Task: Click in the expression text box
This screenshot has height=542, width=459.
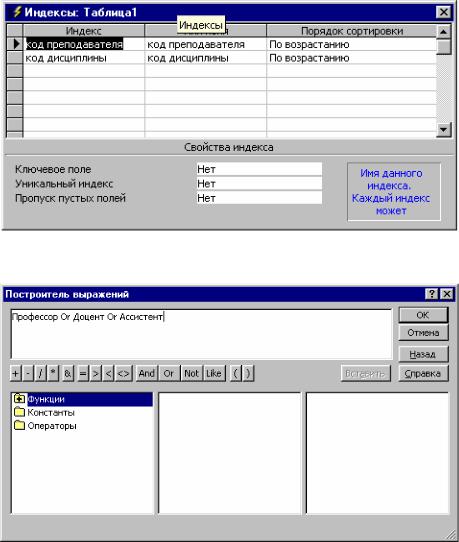Action: 202,334
